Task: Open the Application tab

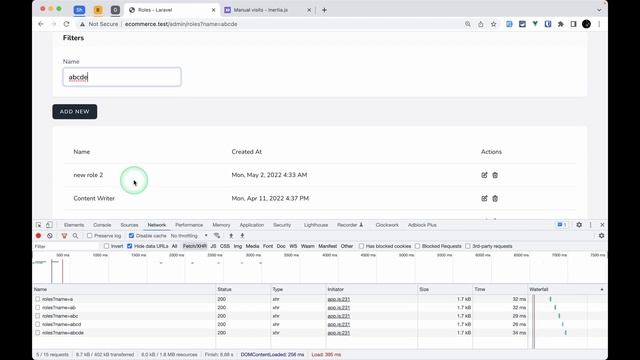Action: [x=252, y=225]
